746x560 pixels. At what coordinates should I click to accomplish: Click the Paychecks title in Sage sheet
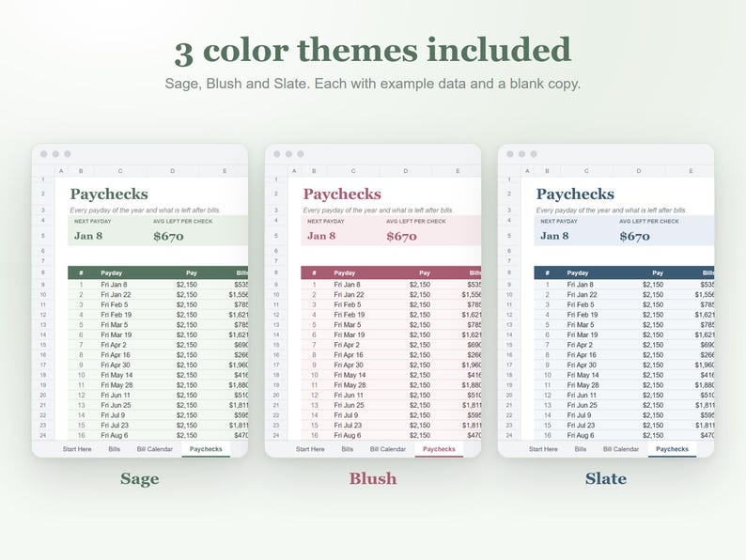109,194
